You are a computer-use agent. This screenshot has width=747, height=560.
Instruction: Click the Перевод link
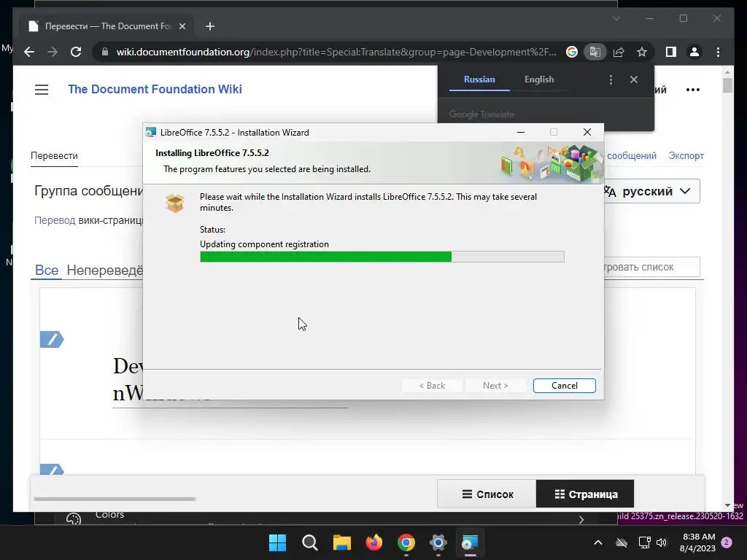[54, 220]
